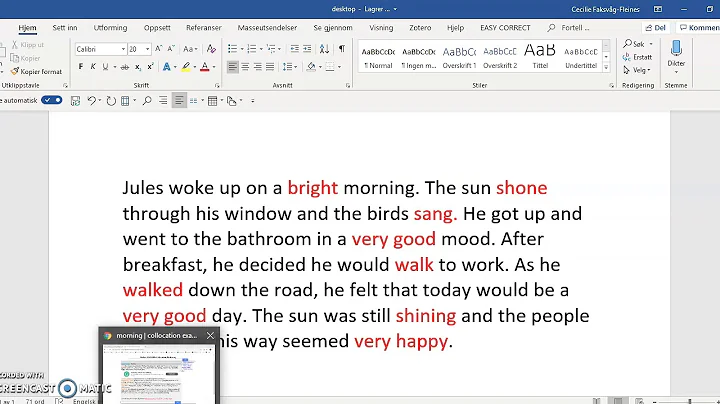
Task: Open the Zotero tab
Action: click(420, 28)
